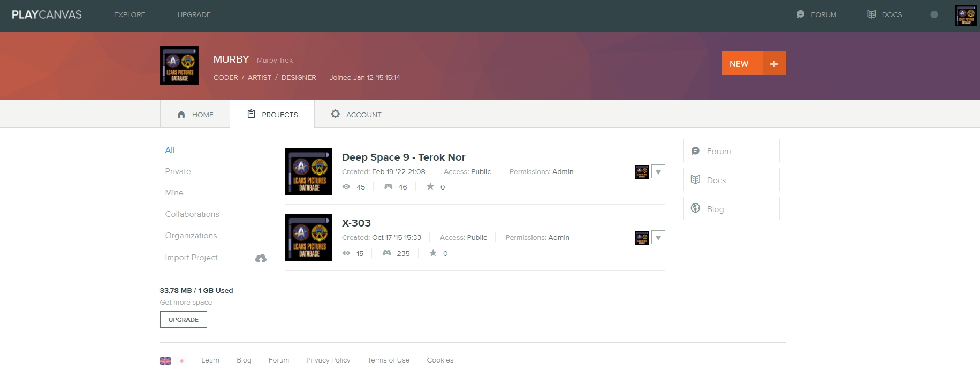Select the Private projects filter

click(x=178, y=171)
